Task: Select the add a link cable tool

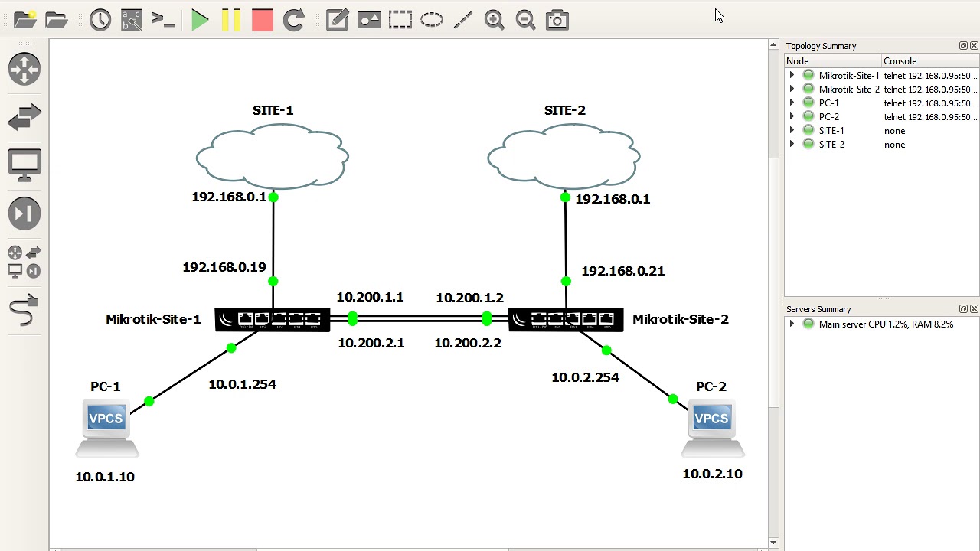Action: [24, 310]
